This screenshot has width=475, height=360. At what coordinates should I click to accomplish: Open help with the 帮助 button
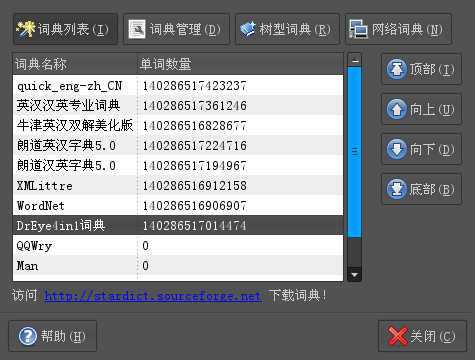53,336
